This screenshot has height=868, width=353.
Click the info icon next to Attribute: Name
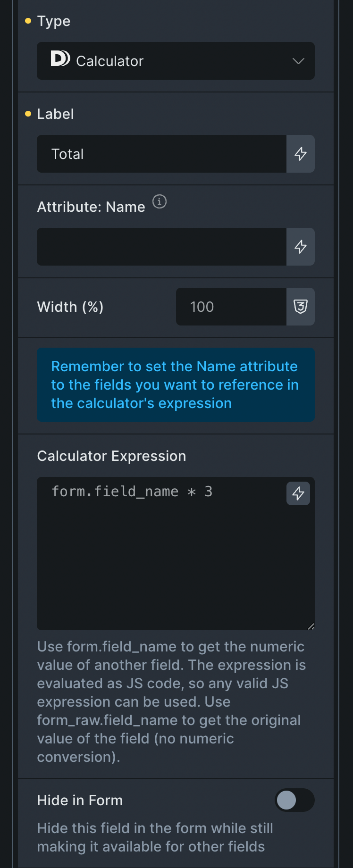click(x=159, y=202)
